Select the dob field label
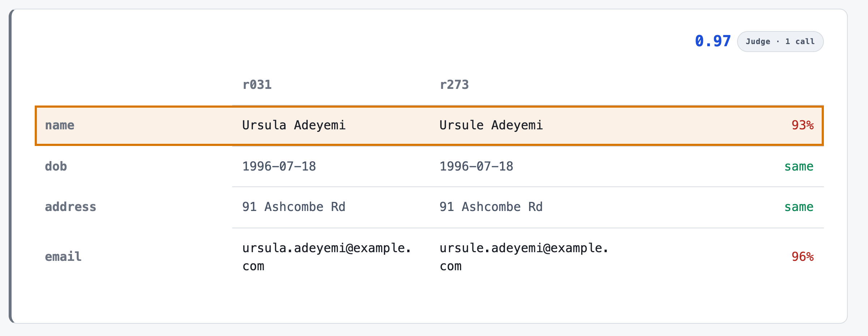Image resolution: width=868 pixels, height=336 pixels. coord(56,167)
